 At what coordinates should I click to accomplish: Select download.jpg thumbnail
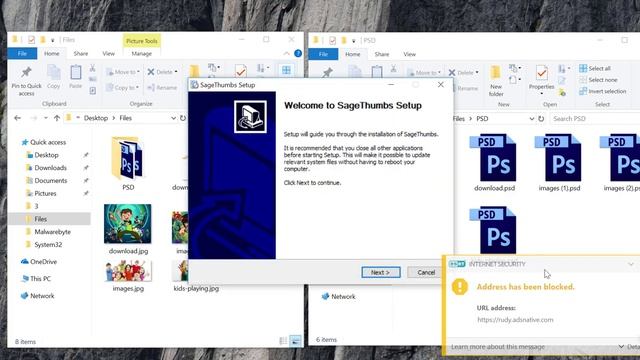pos(128,224)
